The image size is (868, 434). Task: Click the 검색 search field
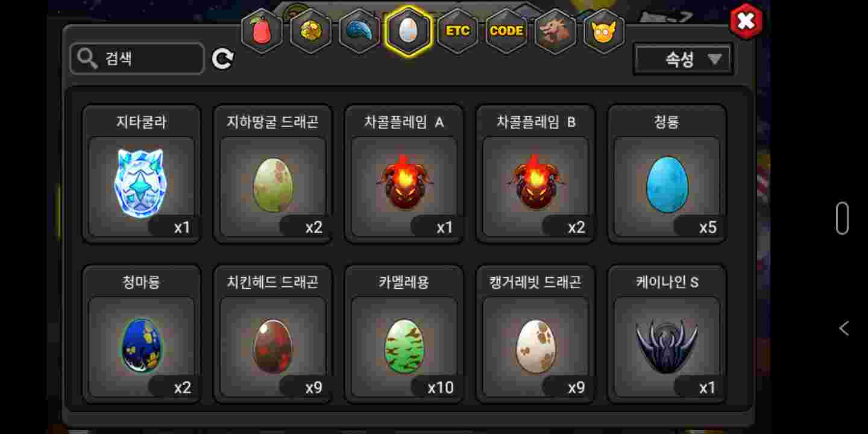point(137,58)
